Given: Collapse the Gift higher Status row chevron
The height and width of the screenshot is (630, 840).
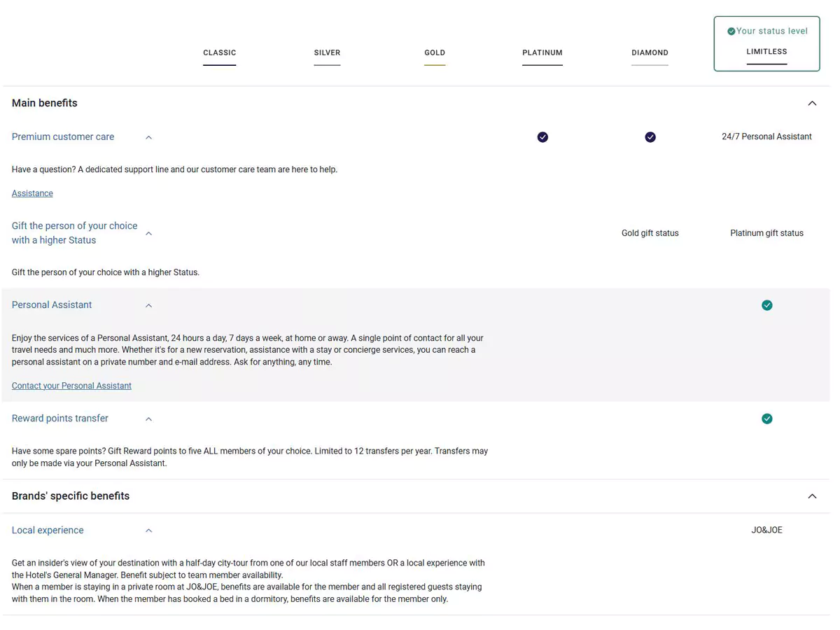Looking at the screenshot, I should (x=148, y=234).
